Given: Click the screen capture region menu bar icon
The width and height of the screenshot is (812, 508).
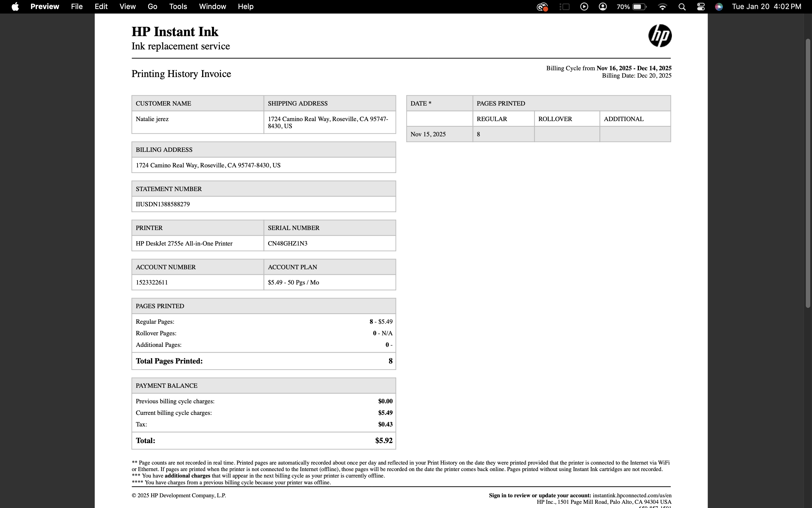Looking at the screenshot, I should 565,7.
